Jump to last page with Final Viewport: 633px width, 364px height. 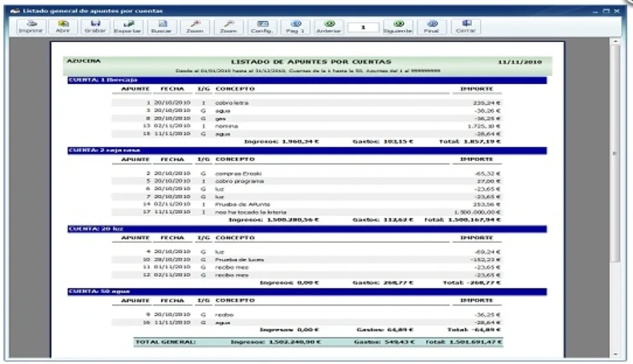tap(431, 27)
